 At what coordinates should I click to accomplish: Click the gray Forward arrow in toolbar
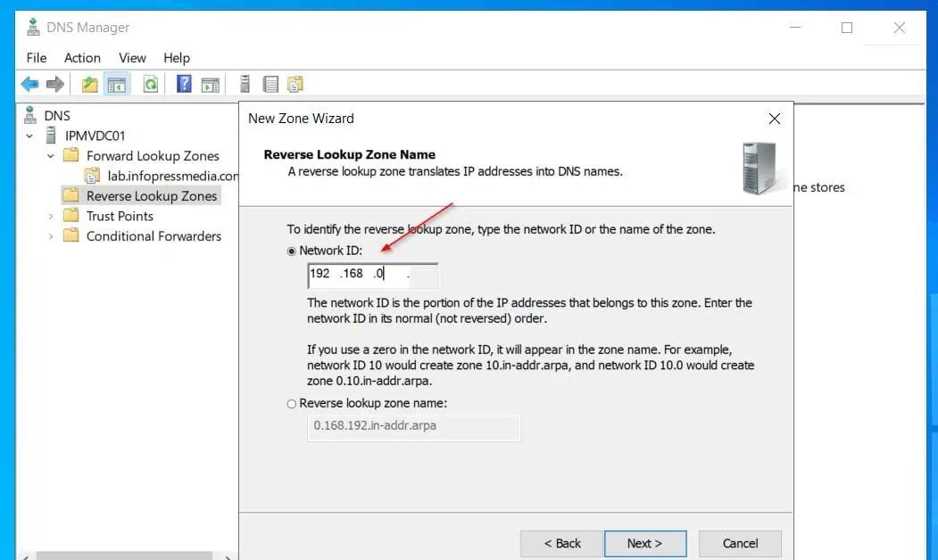click(x=55, y=85)
